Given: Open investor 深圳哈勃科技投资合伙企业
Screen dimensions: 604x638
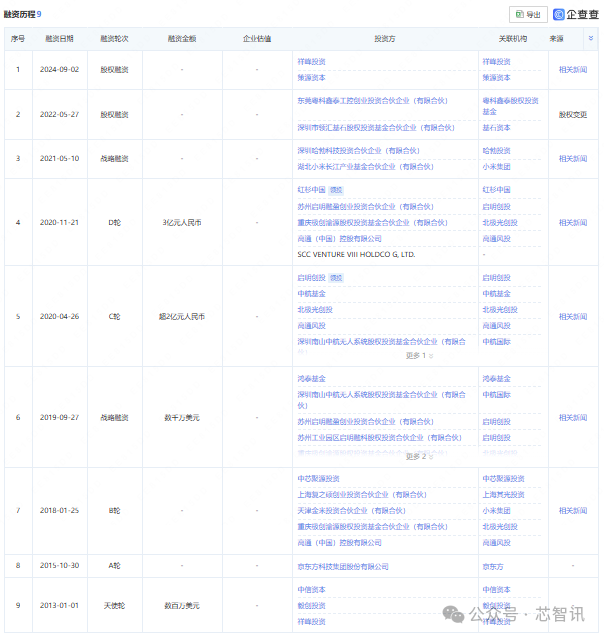Looking at the screenshot, I should [x=358, y=151].
